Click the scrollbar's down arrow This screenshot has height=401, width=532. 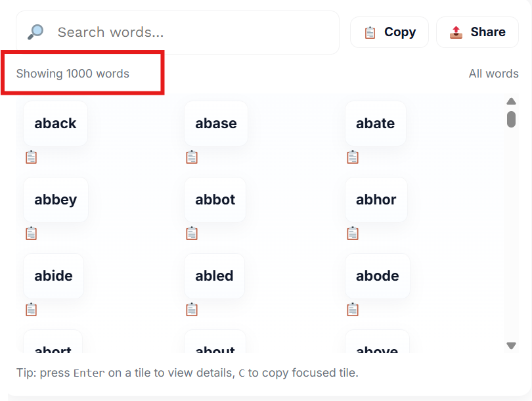pos(511,346)
